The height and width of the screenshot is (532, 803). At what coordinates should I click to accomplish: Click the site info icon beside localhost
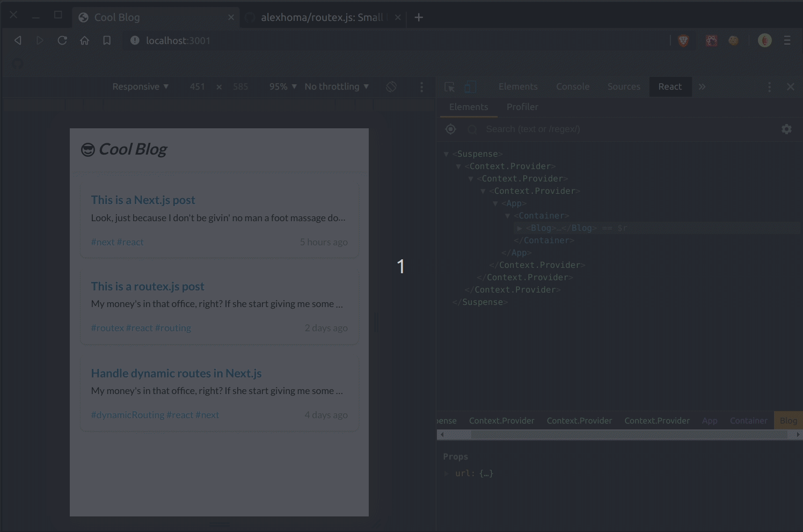pyautogui.click(x=135, y=40)
